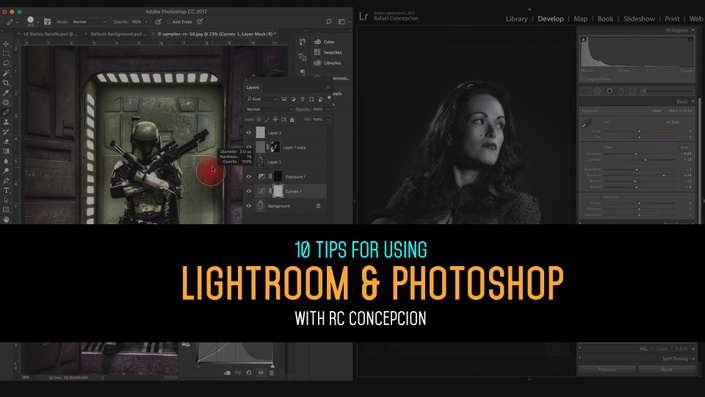
Task: Select the Type tool
Action: (x=6, y=191)
